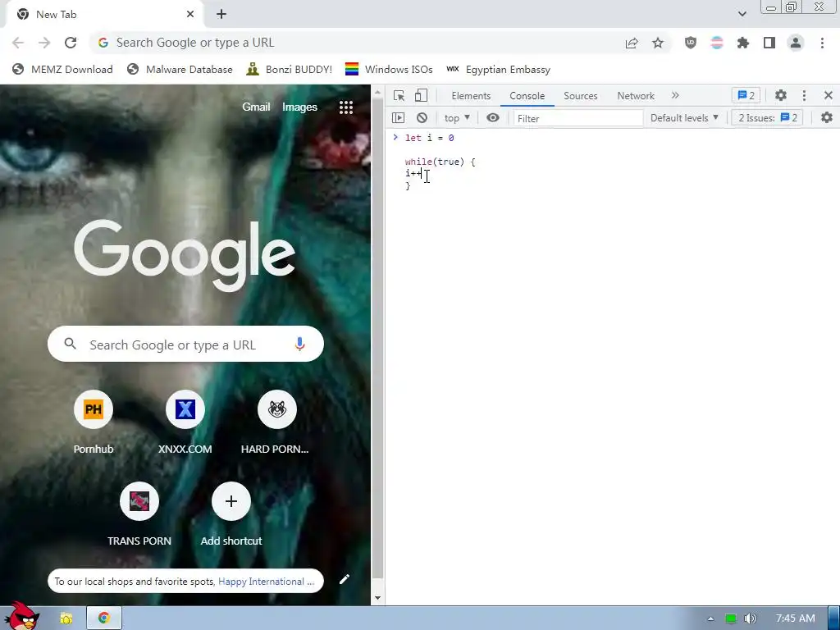The height and width of the screenshot is (630, 840).
Task: Open the Chrome profile avatar
Action: (x=796, y=43)
